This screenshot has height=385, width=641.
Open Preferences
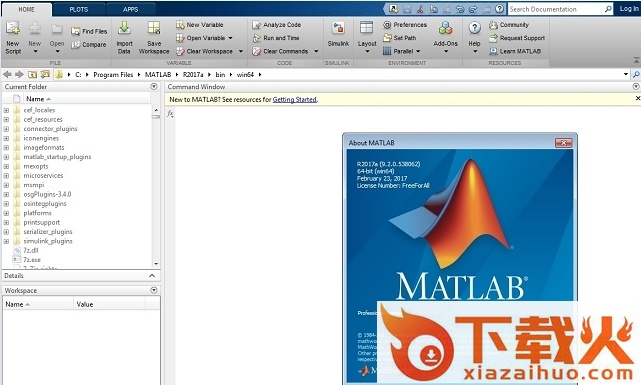(405, 25)
